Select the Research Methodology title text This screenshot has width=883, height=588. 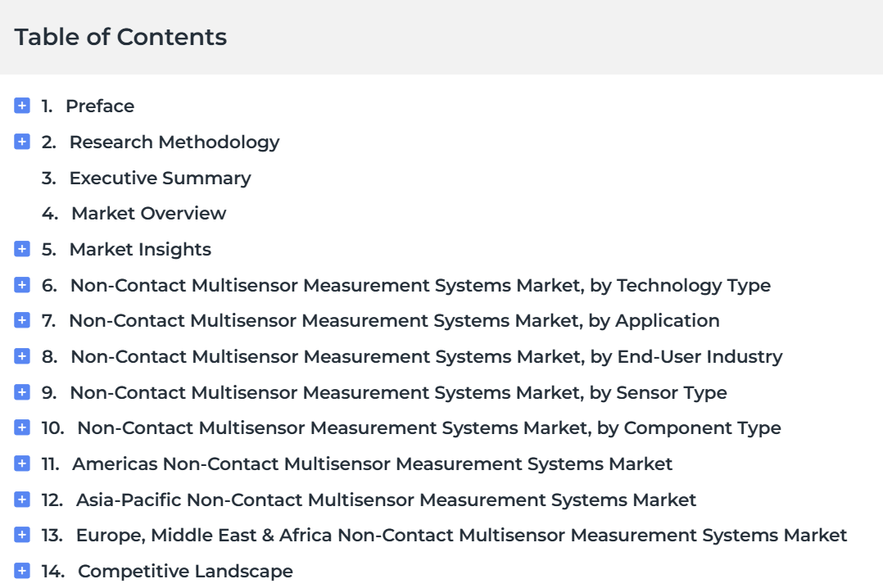coord(174,142)
